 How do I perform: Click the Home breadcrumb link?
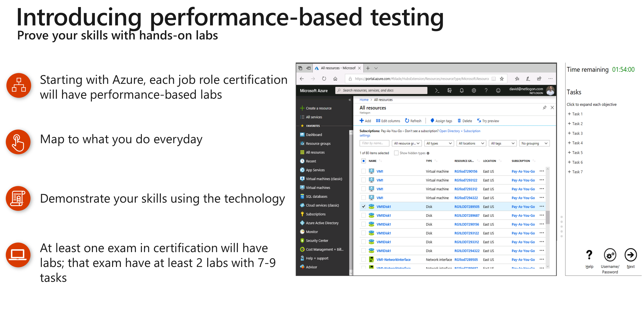coord(364,100)
